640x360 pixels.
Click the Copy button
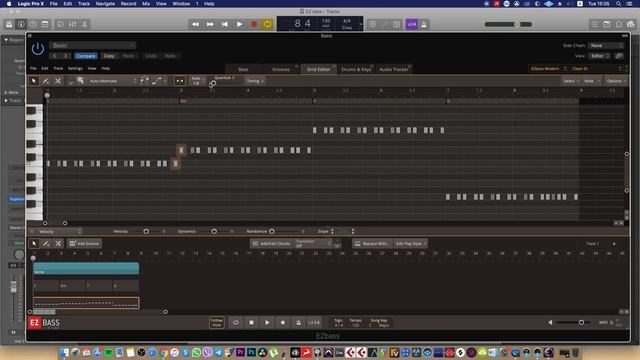[109, 56]
